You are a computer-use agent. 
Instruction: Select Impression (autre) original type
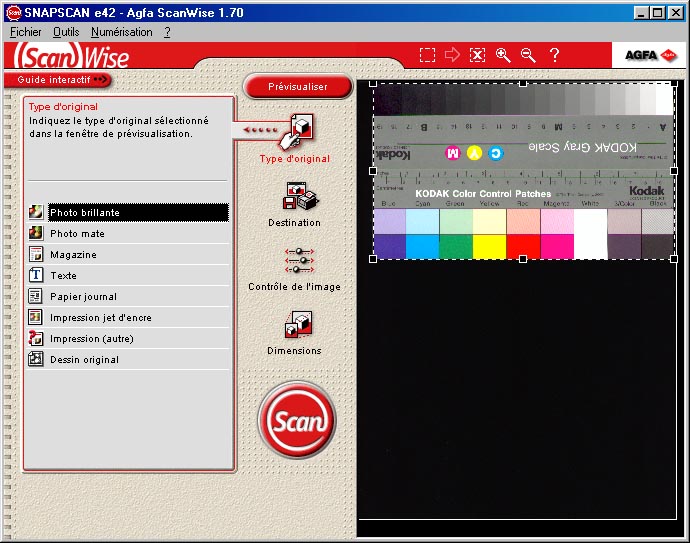(x=138, y=338)
